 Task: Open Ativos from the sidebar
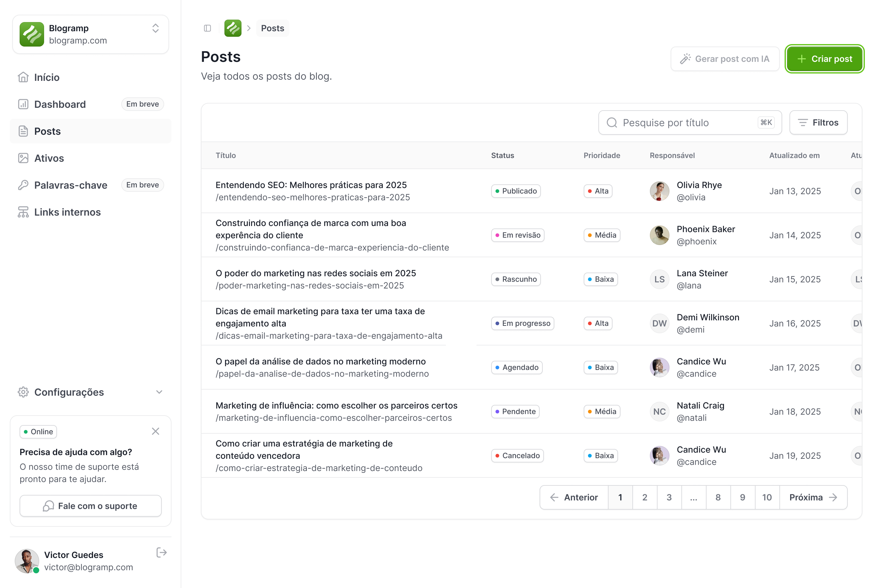pos(49,158)
